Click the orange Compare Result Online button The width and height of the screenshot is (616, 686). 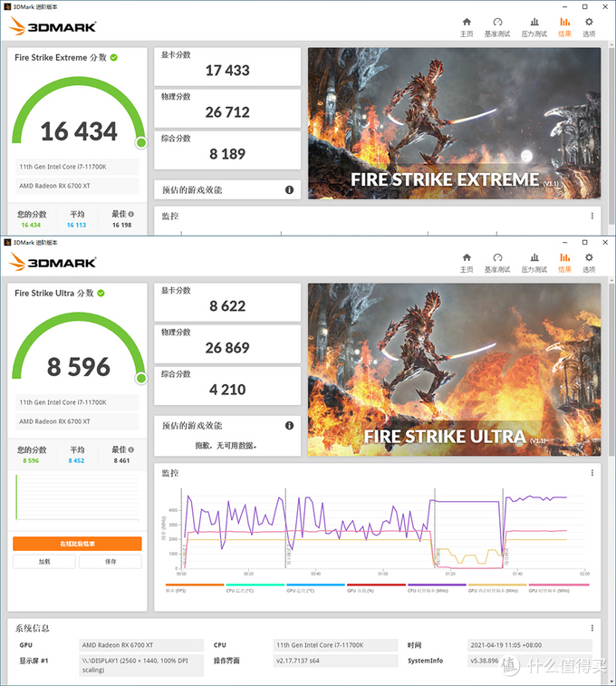click(77, 544)
